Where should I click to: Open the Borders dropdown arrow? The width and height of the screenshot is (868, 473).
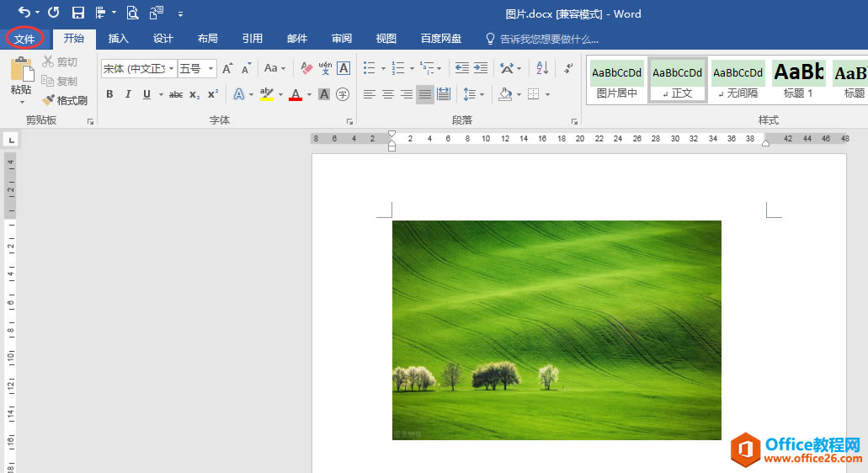[547, 94]
